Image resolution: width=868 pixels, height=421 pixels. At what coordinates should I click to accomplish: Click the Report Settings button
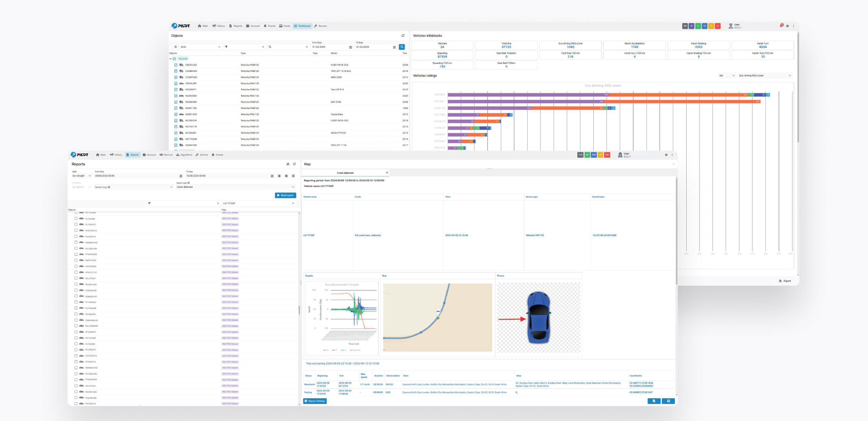[x=315, y=401]
